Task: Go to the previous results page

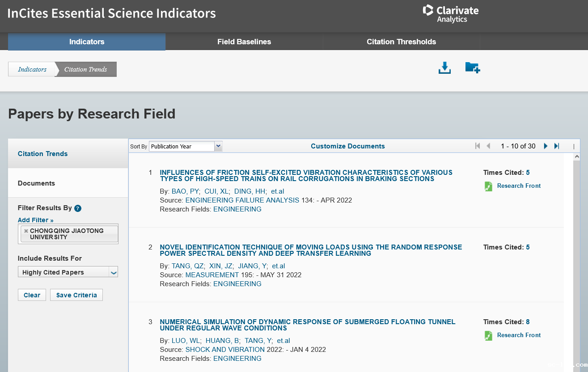Action: pos(488,146)
